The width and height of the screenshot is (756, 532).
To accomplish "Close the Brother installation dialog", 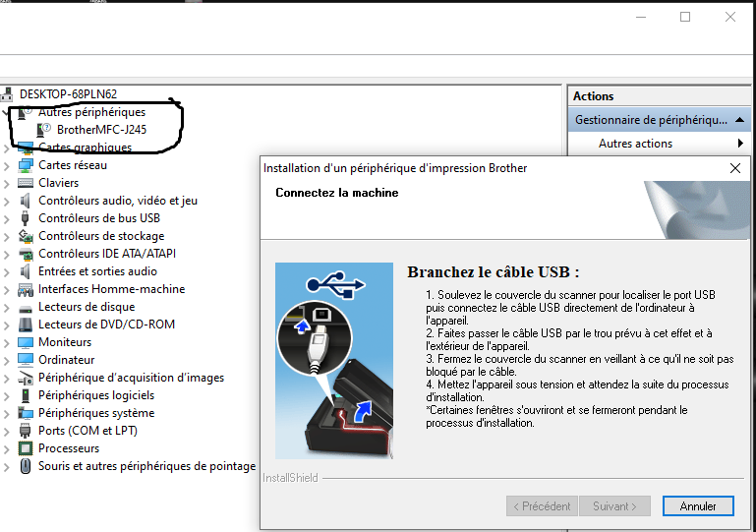I will [735, 168].
